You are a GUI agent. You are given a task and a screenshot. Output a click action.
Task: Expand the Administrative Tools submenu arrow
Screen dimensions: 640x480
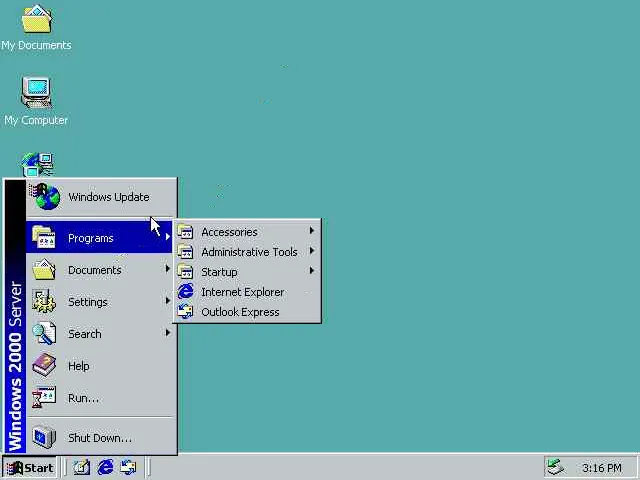312,251
